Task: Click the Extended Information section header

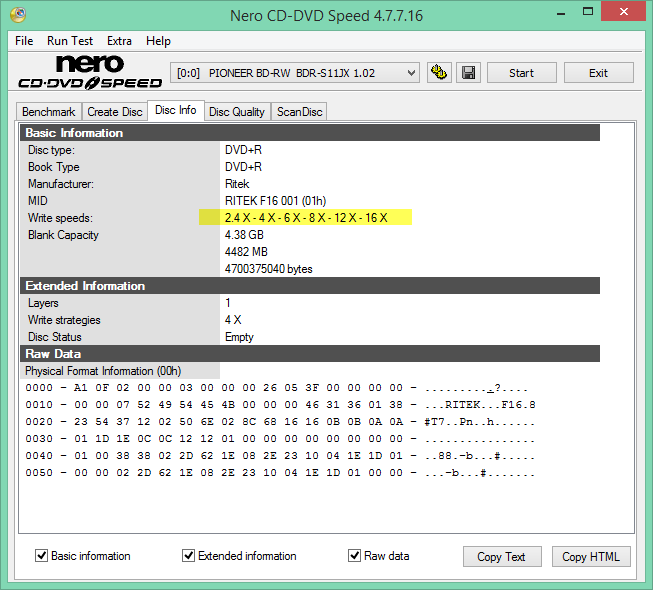Action: coord(310,286)
